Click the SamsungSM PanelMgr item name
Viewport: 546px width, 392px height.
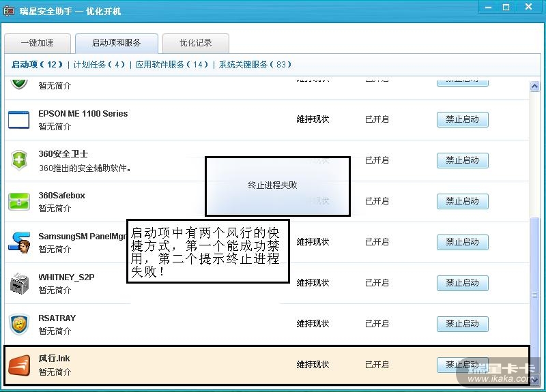82,236
